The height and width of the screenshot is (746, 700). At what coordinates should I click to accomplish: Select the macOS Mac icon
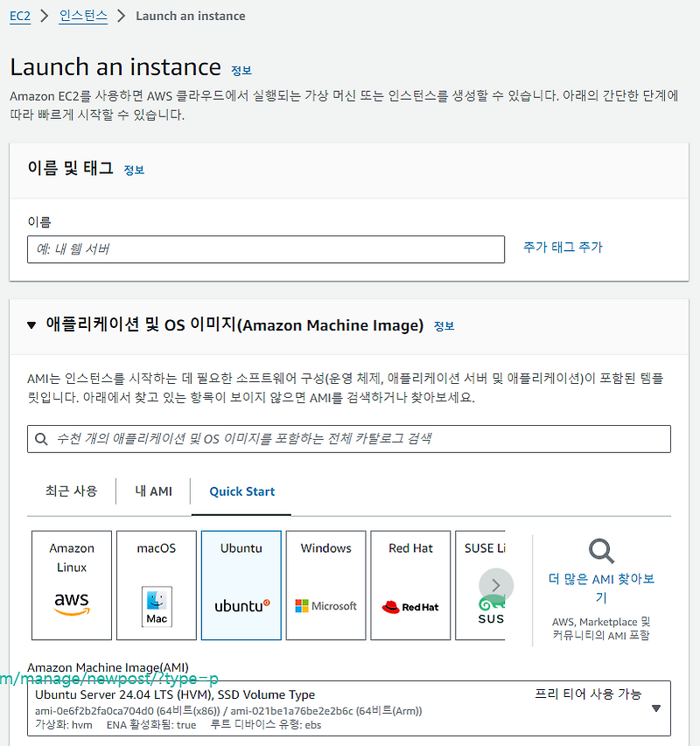pyautogui.click(x=156, y=605)
